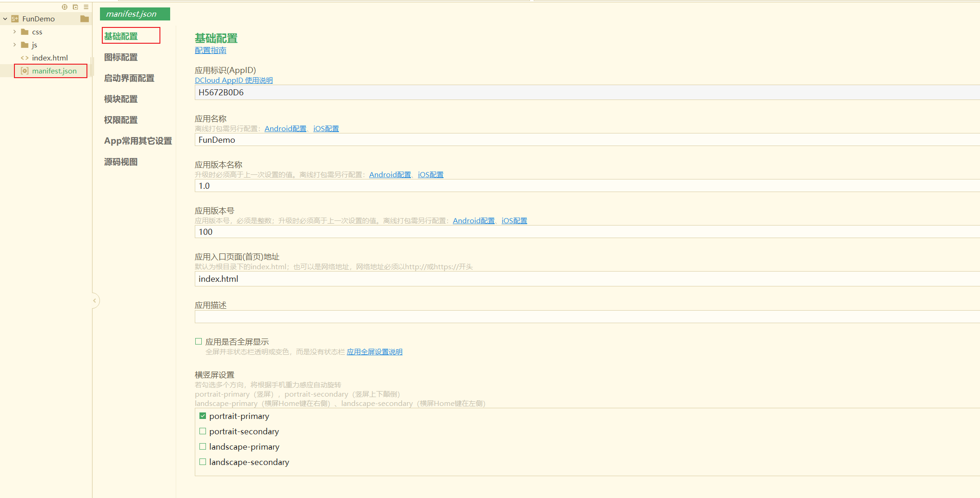Expand the js folder
The height and width of the screenshot is (498, 980).
coord(14,45)
